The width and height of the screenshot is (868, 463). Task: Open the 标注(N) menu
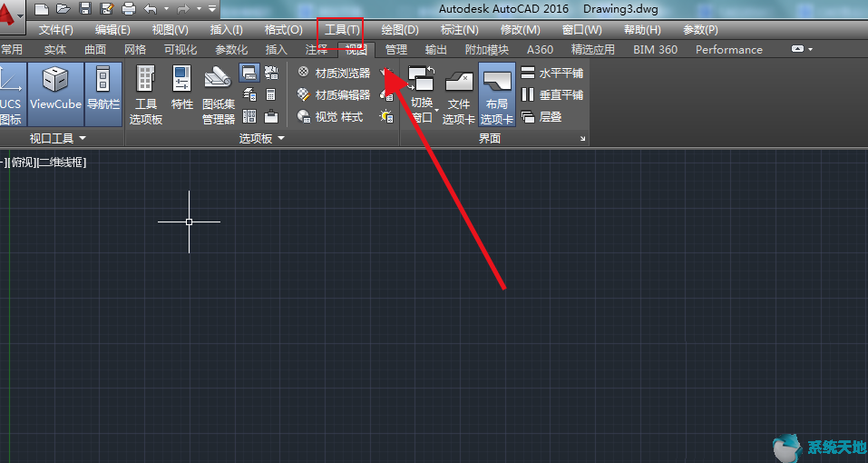pos(460,29)
